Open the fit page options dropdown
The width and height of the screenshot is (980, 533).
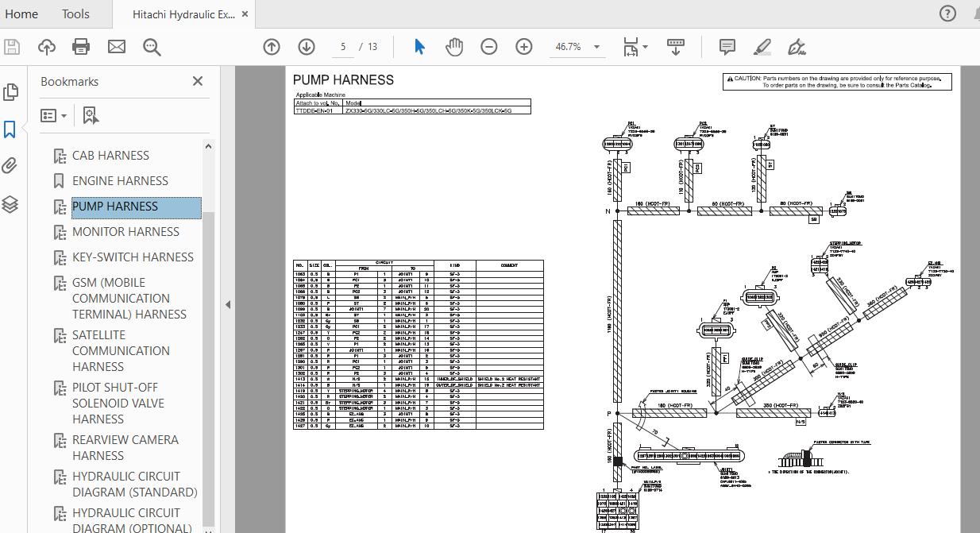click(635, 47)
